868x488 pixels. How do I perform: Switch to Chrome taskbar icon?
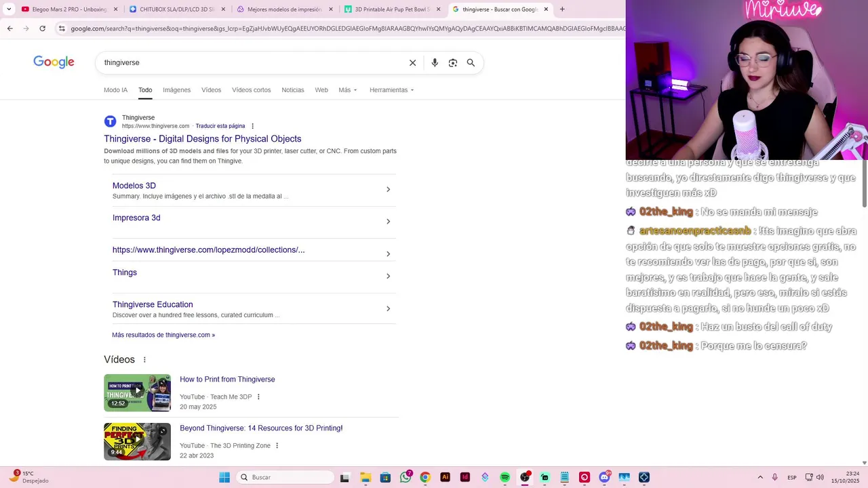pyautogui.click(x=425, y=477)
